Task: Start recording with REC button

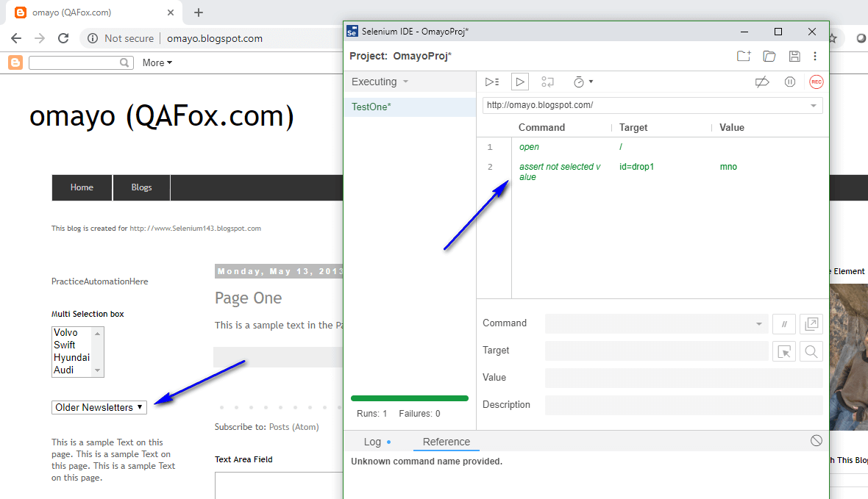Action: (x=816, y=82)
